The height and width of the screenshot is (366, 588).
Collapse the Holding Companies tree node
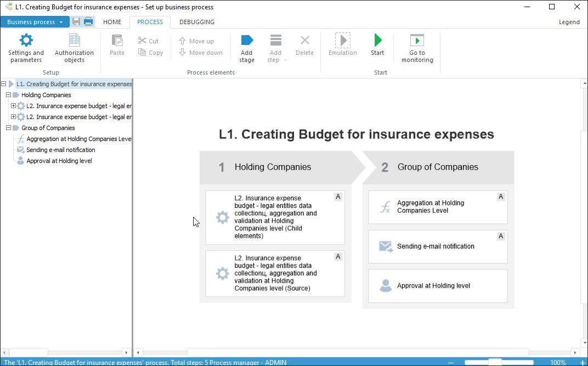tap(9, 95)
